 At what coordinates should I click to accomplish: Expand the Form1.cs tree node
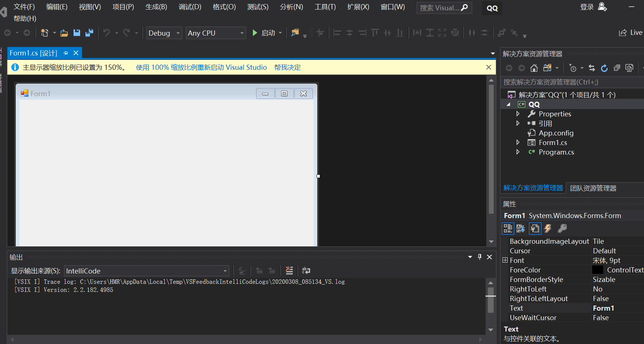pyautogui.click(x=518, y=142)
